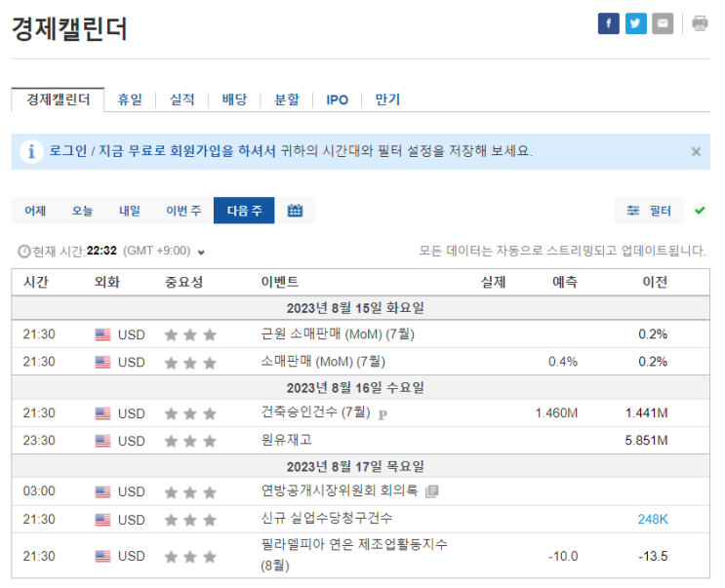This screenshot has height=588, width=725.
Task: Click the US flag in the 근원 소매판매 row
Action: [x=102, y=334]
